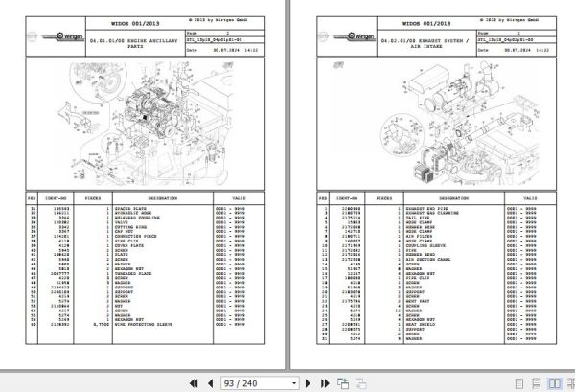Click the greyed go-to-next-view icon
Image resolution: width=575 pixels, height=392 pixels.
pyautogui.click(x=361, y=383)
